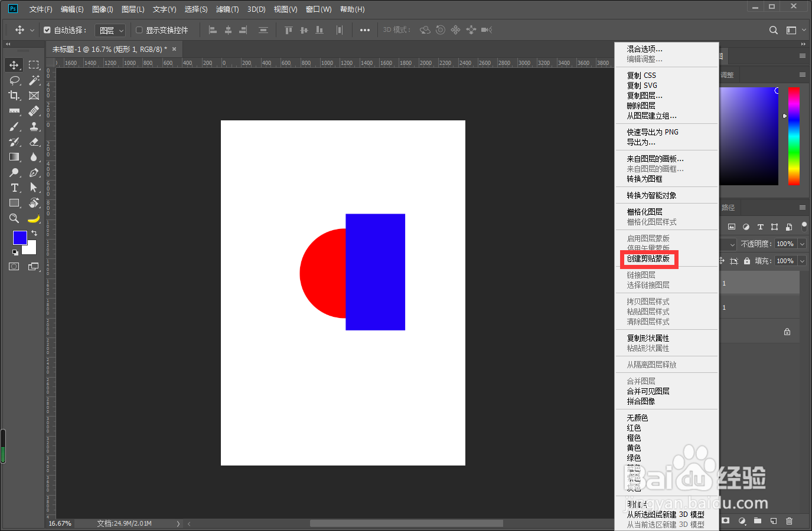Select the Eraser tool
This screenshot has width=812, height=531.
click(x=34, y=142)
